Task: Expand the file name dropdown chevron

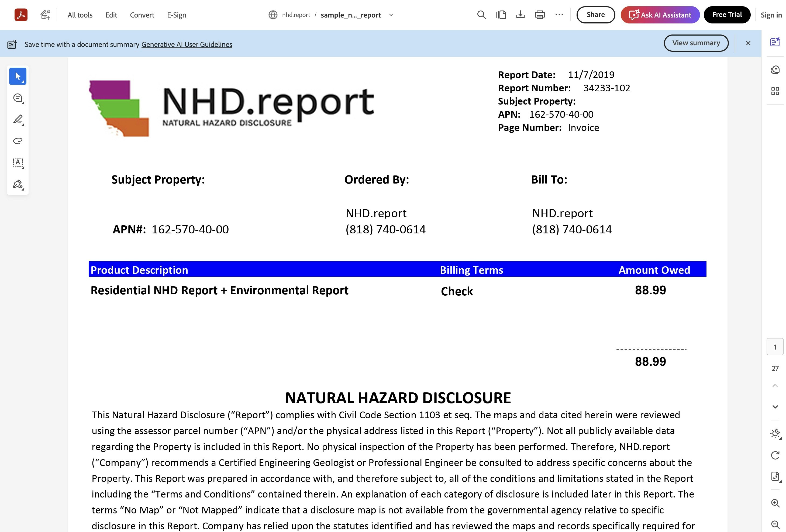Action: [391, 15]
